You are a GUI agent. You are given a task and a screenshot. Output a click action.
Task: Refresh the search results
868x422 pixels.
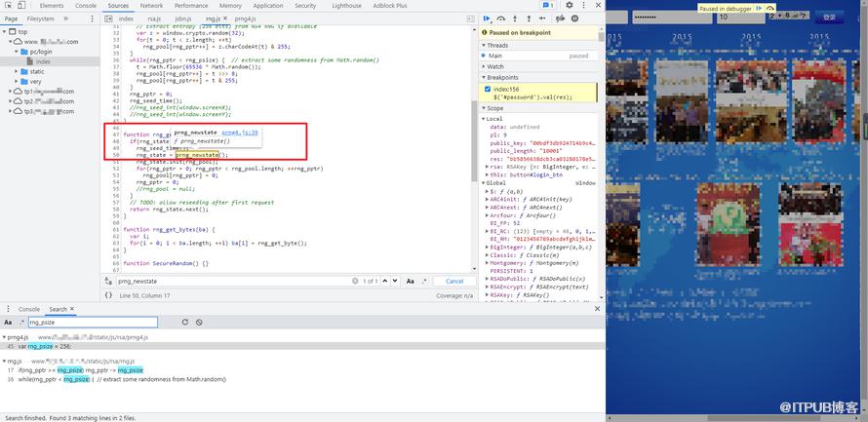pos(185,322)
